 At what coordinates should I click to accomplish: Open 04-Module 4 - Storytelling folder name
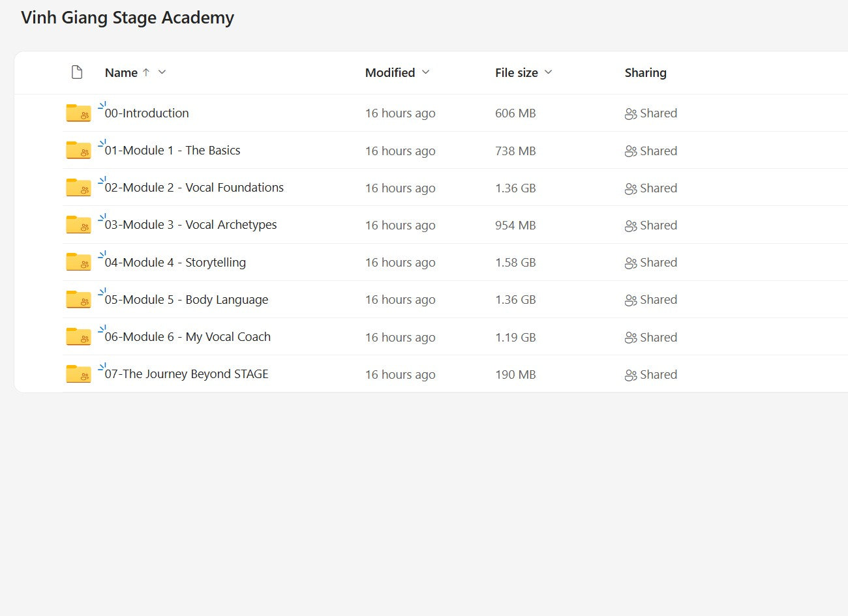tap(175, 263)
